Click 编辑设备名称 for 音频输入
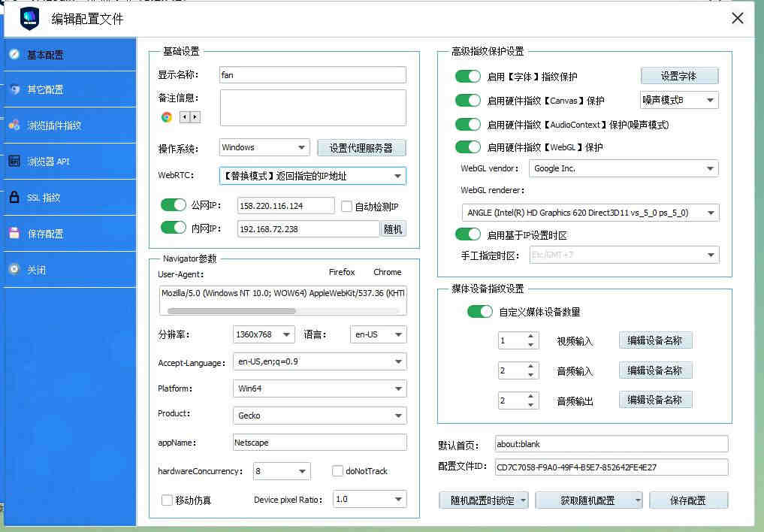 (x=655, y=370)
